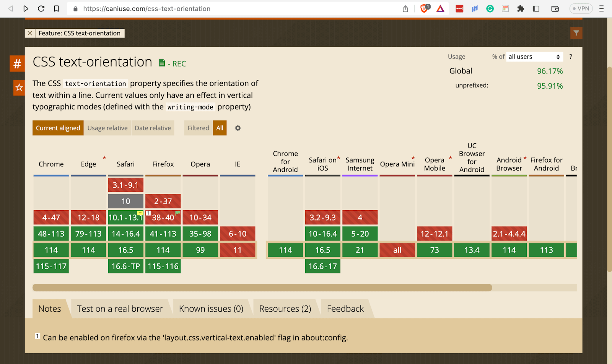The width and height of the screenshot is (612, 364).
Task: Open the settings gear next to the filters
Action: (x=238, y=128)
